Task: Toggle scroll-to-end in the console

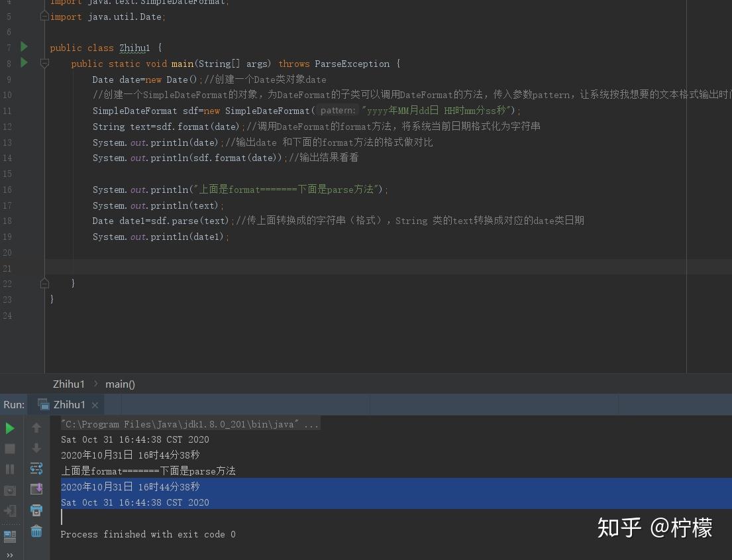Action: (x=36, y=490)
